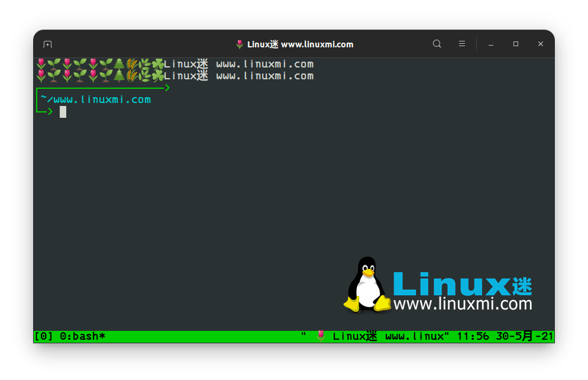This screenshot has height=380, width=588.
Task: Click the search magnifier in the header bar
Action: tap(437, 44)
